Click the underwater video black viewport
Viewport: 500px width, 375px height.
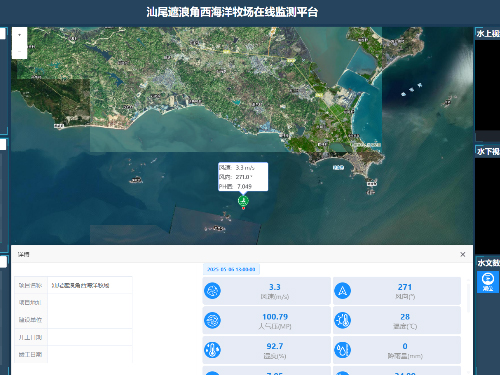pos(487,205)
